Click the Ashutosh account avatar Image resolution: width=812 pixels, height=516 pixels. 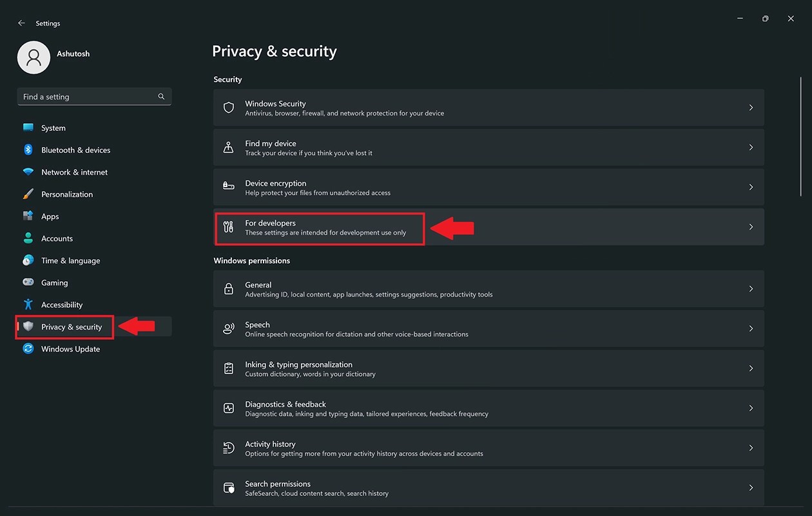point(33,57)
